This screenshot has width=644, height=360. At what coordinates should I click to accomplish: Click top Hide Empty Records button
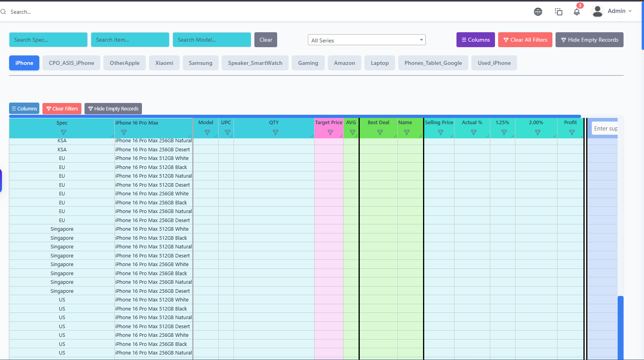pyautogui.click(x=589, y=40)
